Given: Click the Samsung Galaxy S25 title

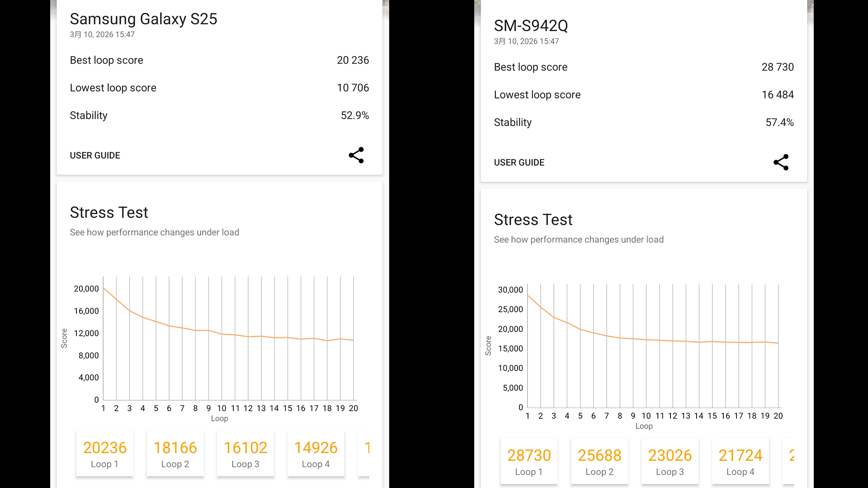Looking at the screenshot, I should 143,19.
